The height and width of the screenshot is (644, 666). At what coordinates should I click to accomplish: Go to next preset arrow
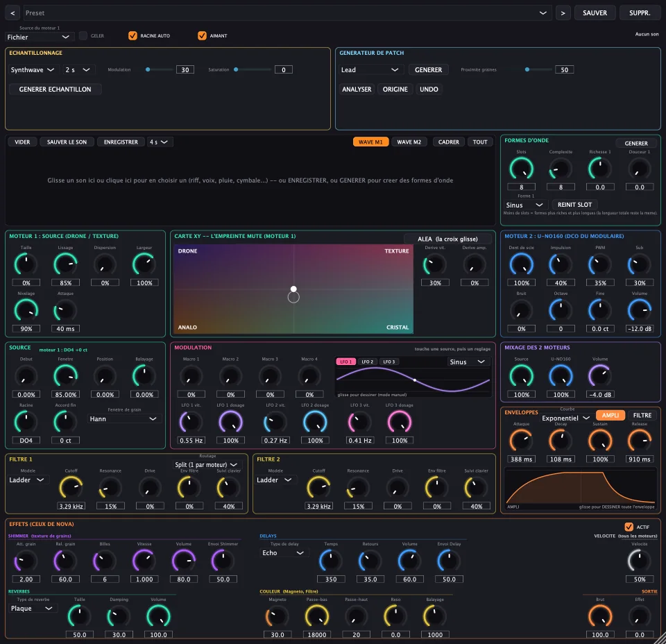coord(563,13)
